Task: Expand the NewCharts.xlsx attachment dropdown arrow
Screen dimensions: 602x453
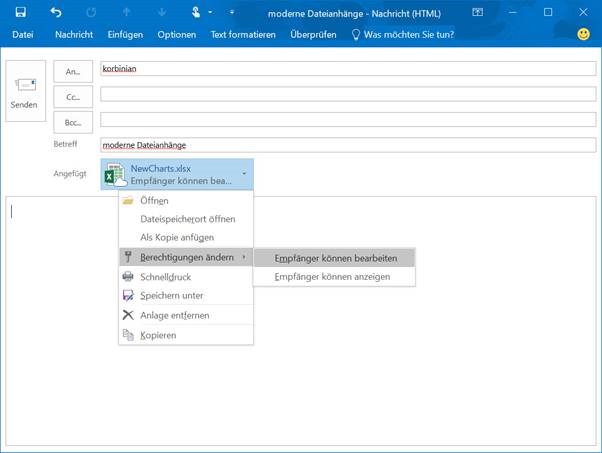Action: click(x=243, y=175)
